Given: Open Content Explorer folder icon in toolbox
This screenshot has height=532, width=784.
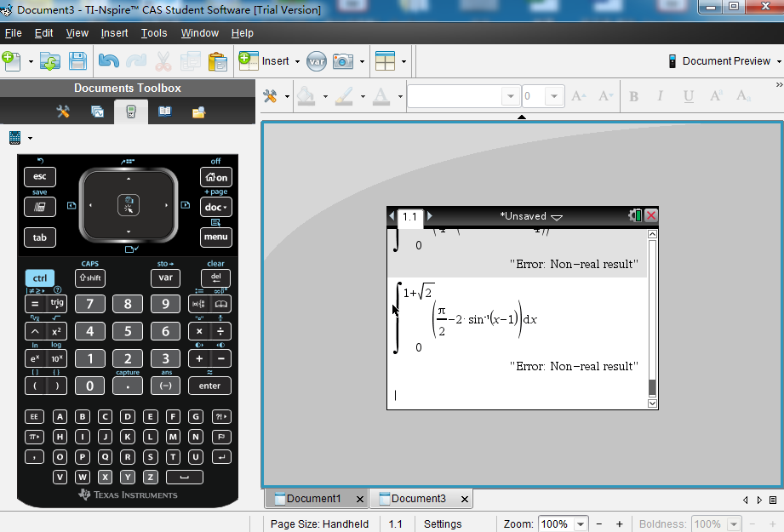Looking at the screenshot, I should pos(198,112).
